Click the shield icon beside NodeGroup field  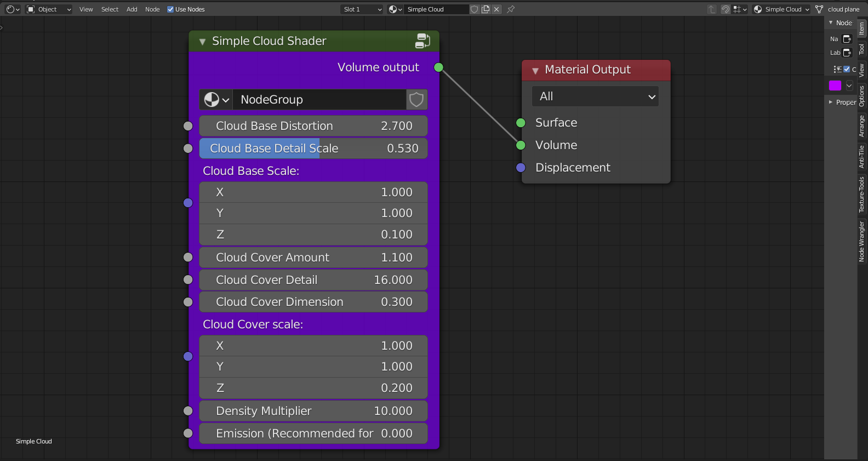[416, 100]
